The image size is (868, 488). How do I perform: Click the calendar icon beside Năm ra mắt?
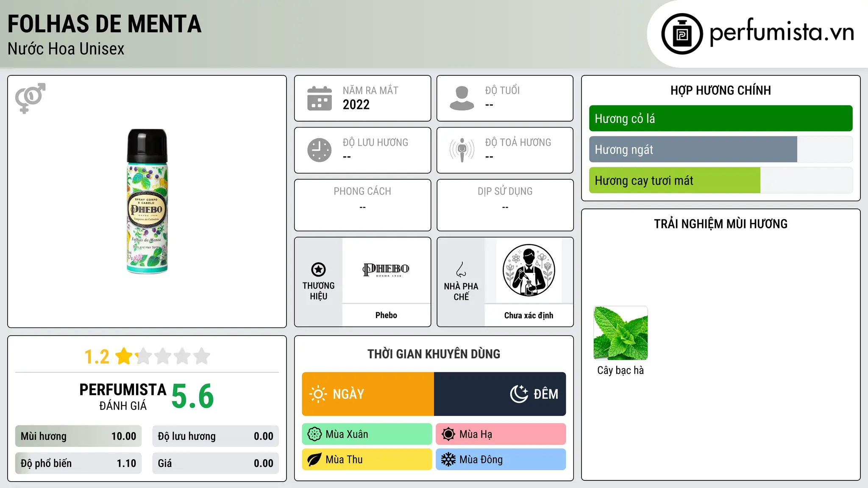click(x=320, y=98)
